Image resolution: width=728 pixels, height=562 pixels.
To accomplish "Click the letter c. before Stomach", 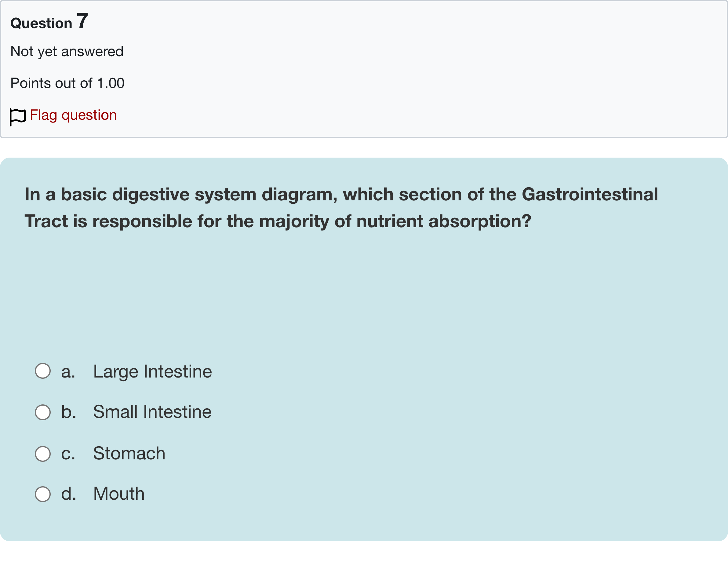I will click(x=68, y=454).
